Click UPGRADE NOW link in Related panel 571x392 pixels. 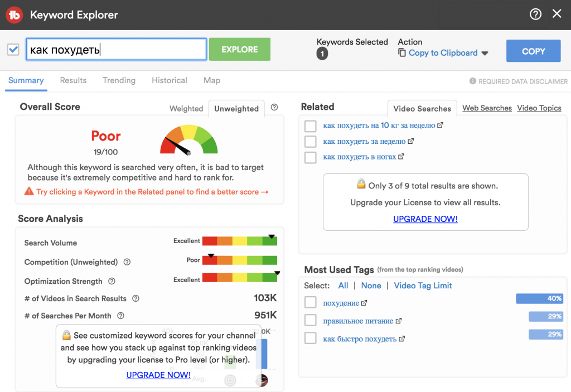pyautogui.click(x=425, y=219)
